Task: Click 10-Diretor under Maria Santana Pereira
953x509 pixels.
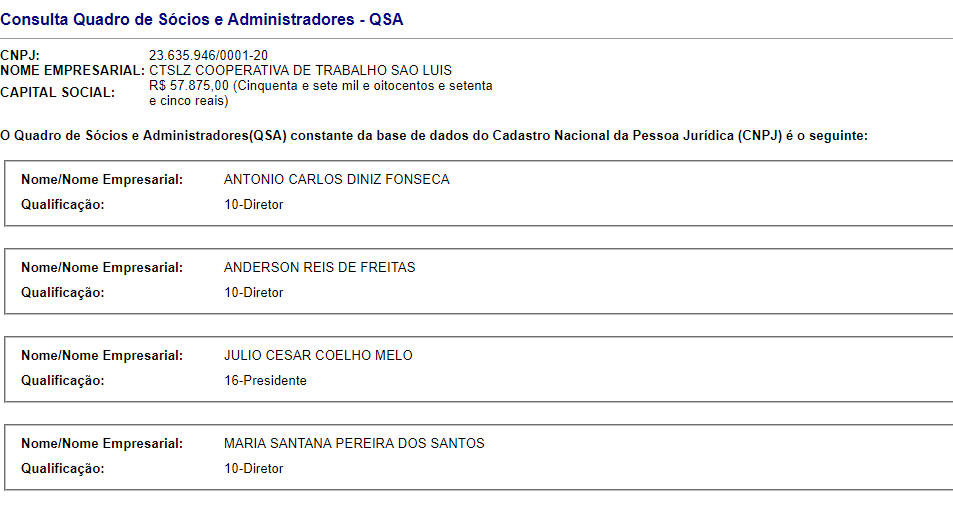Action: click(x=254, y=469)
